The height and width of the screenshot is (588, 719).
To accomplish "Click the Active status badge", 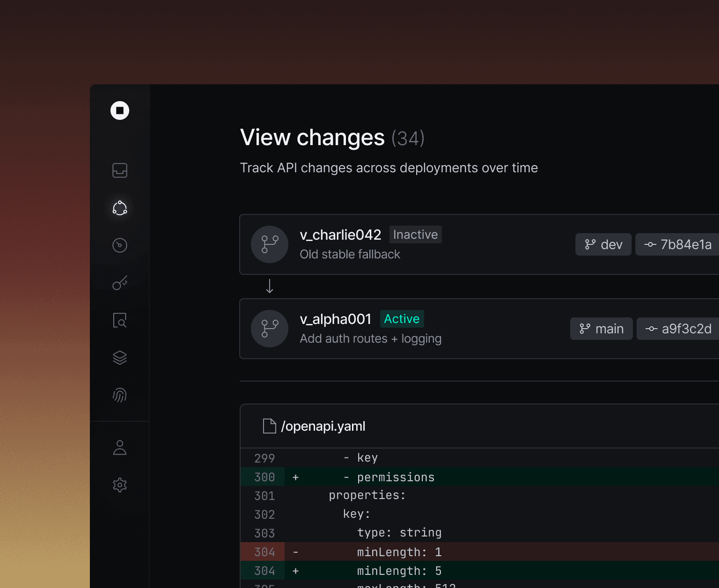I will [x=402, y=319].
